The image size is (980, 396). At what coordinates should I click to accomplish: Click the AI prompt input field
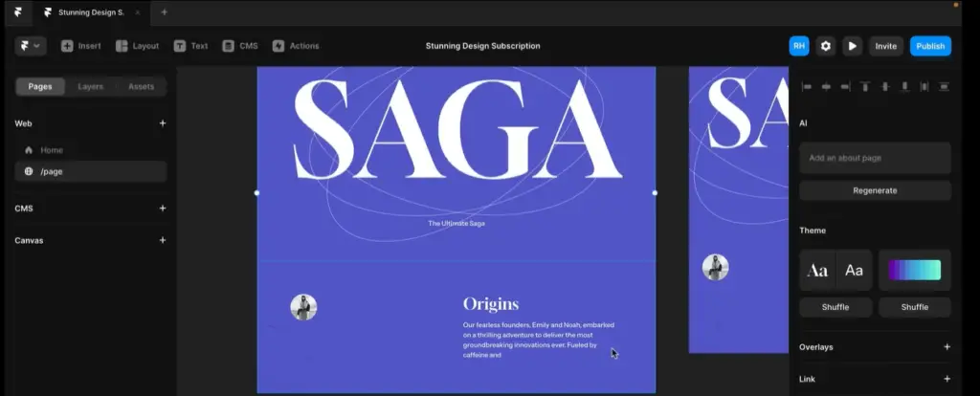(875, 158)
